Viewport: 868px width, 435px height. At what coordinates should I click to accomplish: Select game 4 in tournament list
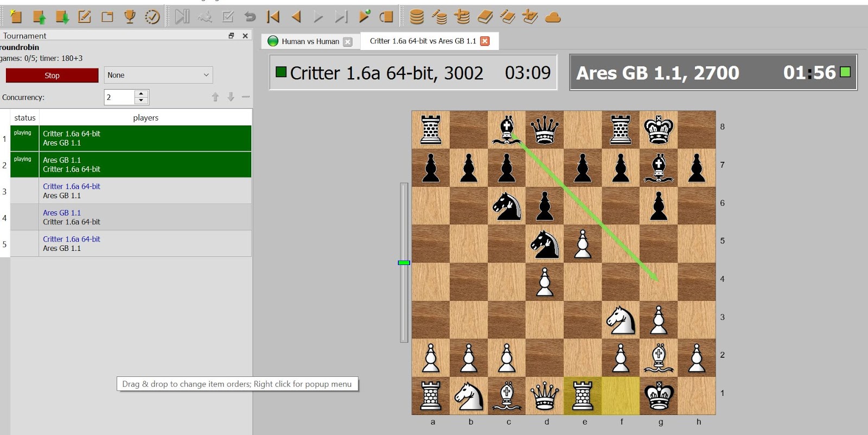[131, 217]
